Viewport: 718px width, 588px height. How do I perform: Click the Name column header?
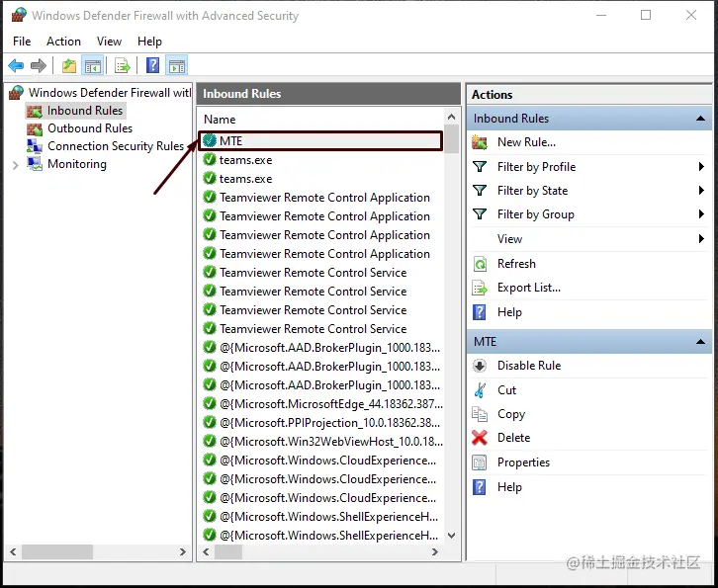(x=321, y=120)
